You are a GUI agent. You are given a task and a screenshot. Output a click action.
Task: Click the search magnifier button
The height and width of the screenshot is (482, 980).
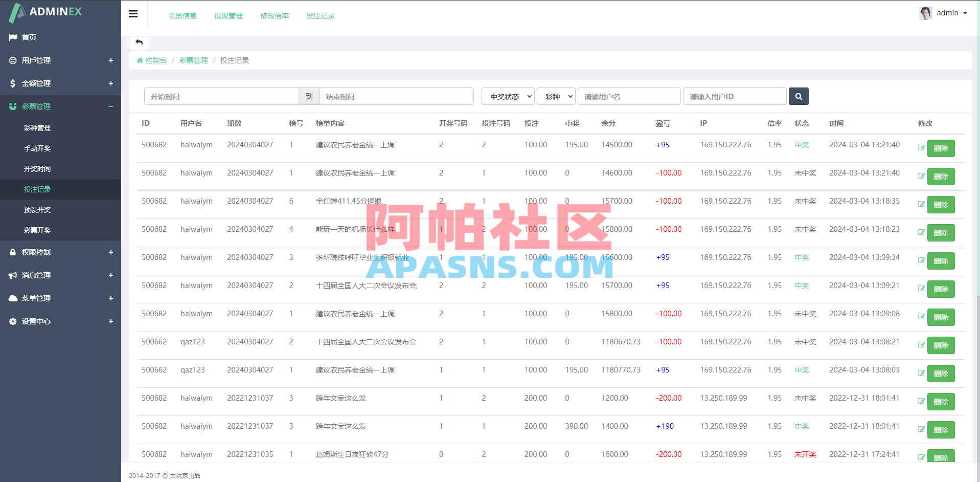(798, 96)
